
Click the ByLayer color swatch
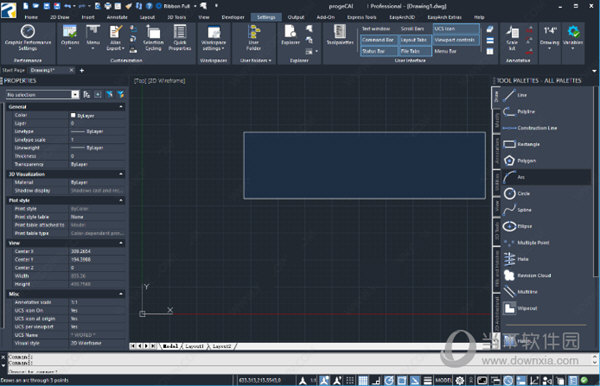click(x=73, y=115)
